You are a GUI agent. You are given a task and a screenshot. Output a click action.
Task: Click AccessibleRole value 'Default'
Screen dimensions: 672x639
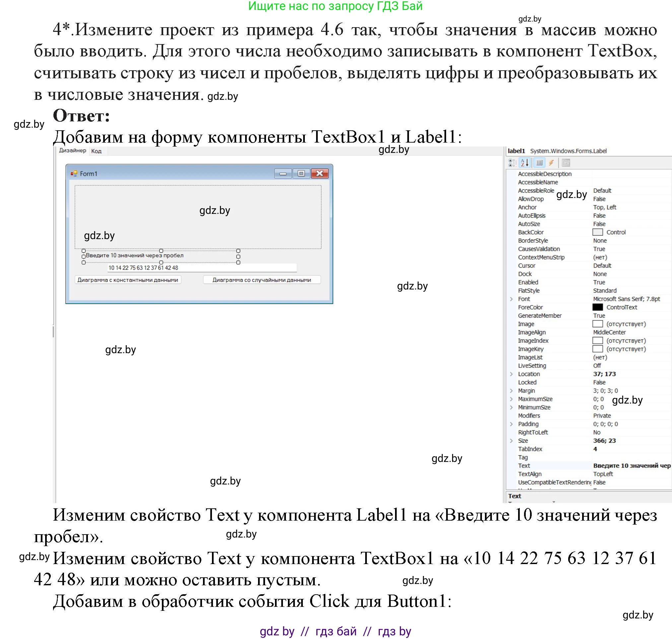click(602, 190)
